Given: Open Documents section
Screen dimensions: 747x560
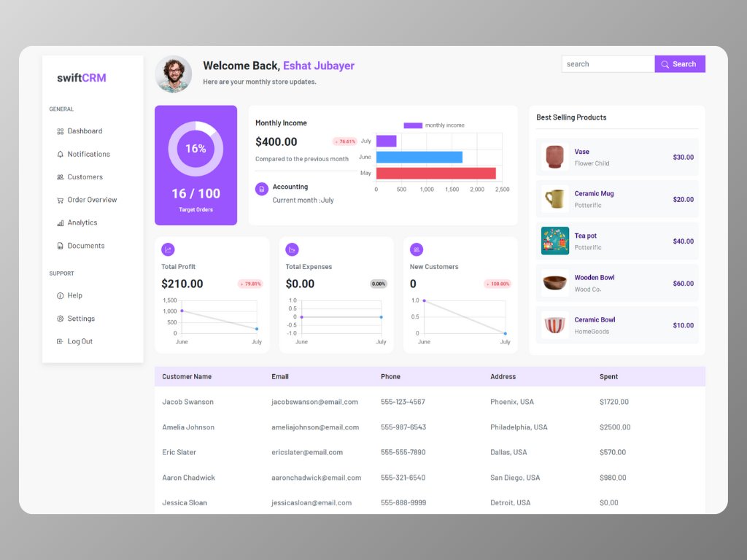Looking at the screenshot, I should (x=86, y=246).
